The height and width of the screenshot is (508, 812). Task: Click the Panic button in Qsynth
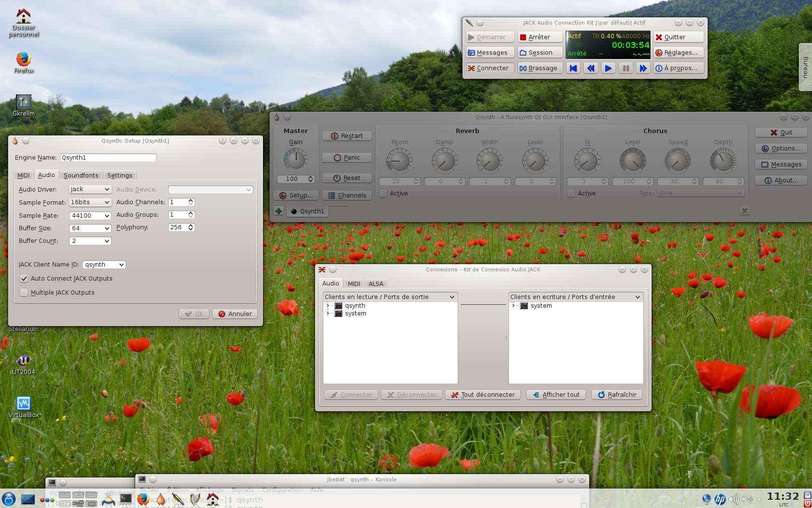coord(347,158)
